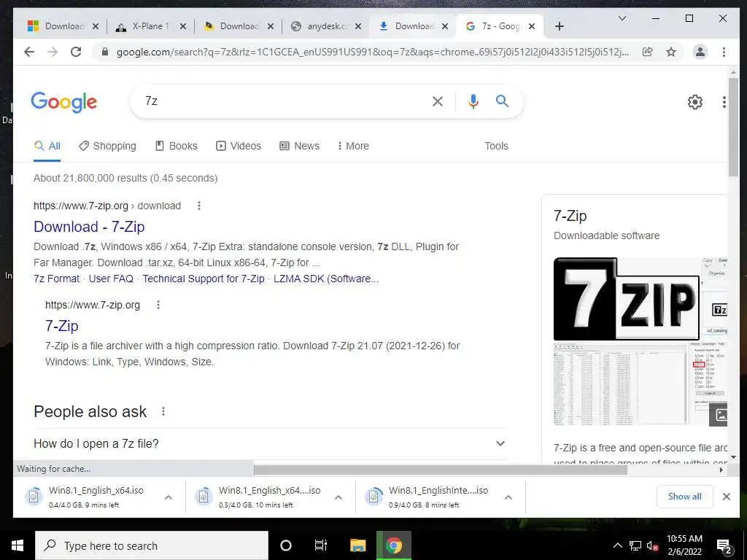Switch to the Videos results tab

[239, 146]
